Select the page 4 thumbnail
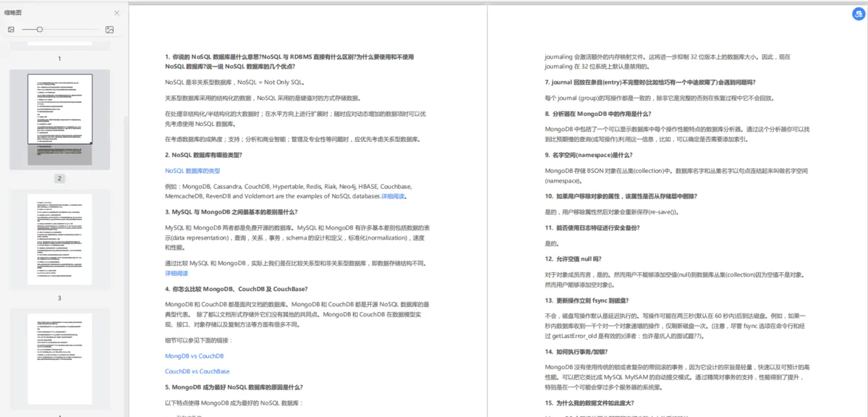 [59, 358]
